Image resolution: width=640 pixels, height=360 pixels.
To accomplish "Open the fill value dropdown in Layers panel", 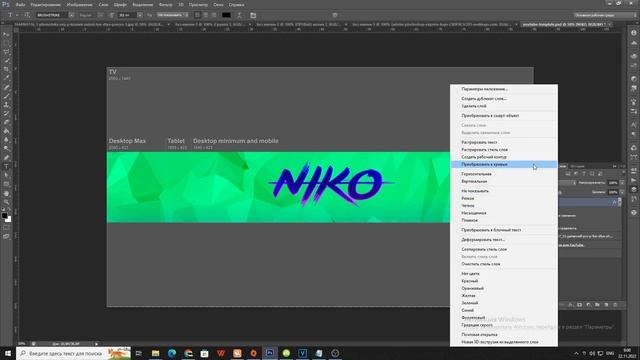I will [x=622, y=192].
